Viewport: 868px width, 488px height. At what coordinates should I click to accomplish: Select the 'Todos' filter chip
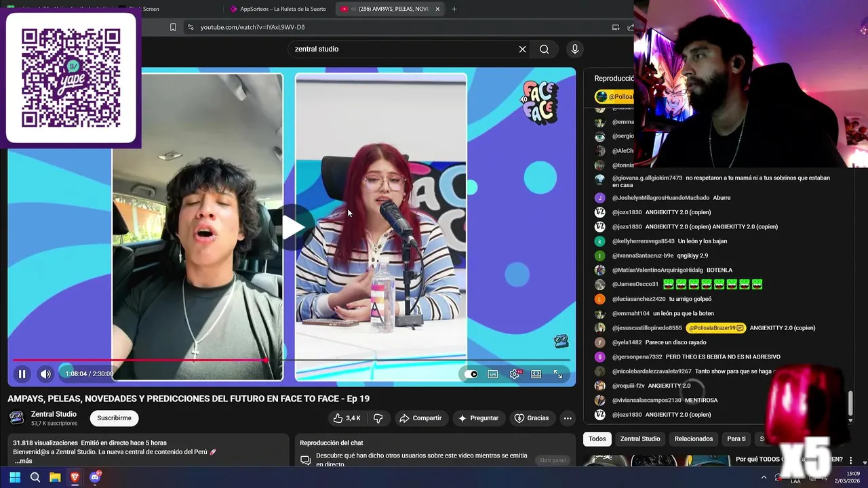(x=597, y=439)
